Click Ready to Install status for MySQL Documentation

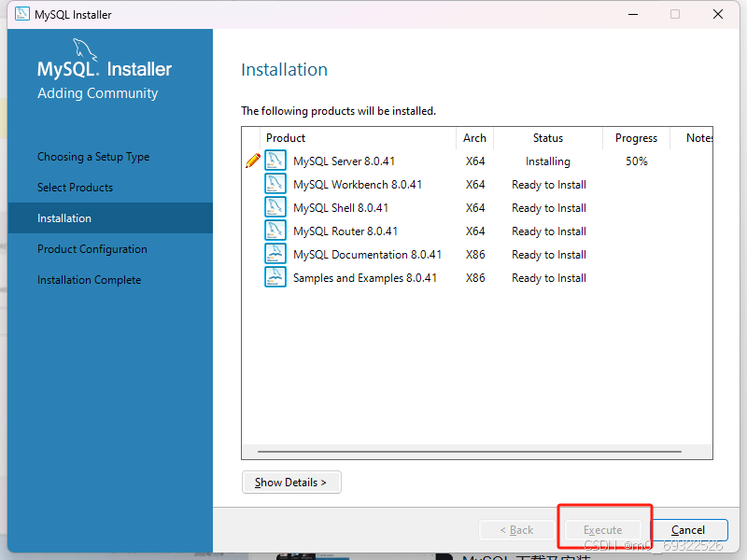pyautogui.click(x=549, y=255)
